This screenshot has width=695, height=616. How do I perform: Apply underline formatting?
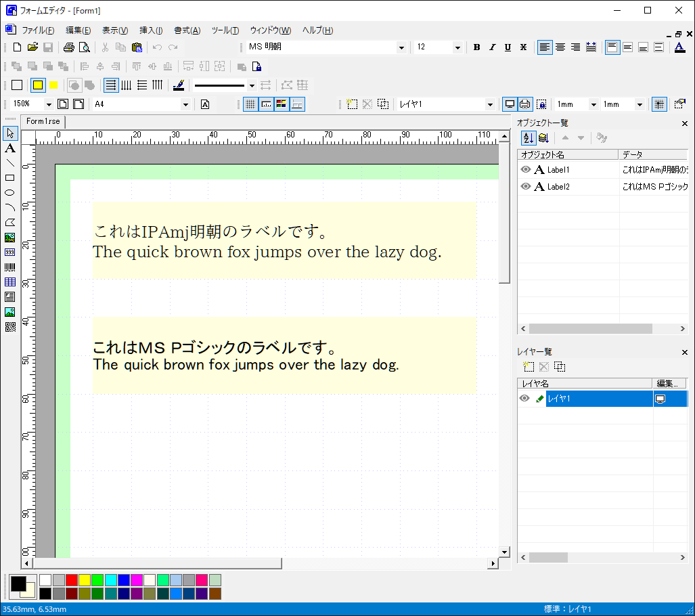pyautogui.click(x=508, y=47)
